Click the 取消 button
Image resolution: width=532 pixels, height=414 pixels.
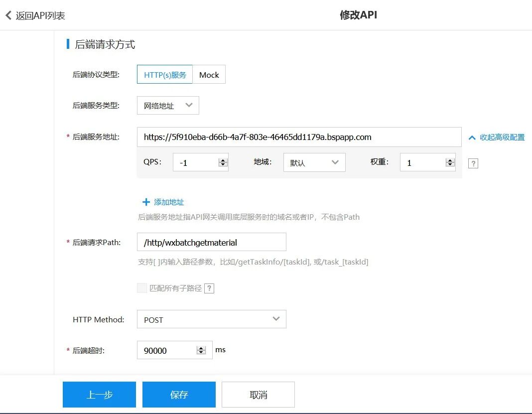click(258, 394)
